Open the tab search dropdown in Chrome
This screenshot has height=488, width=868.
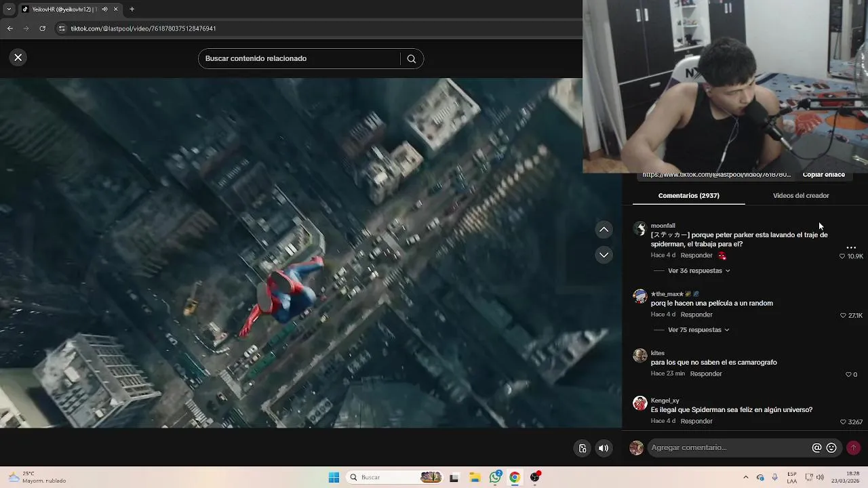coord(9,9)
